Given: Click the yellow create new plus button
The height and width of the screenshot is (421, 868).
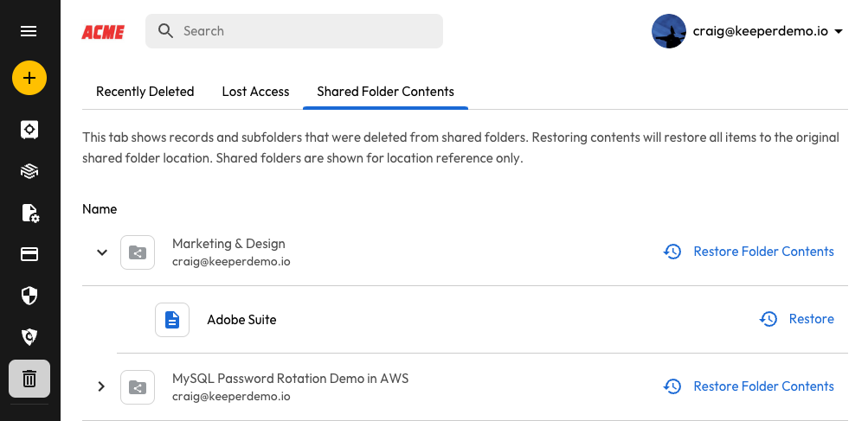Looking at the screenshot, I should tap(29, 79).
